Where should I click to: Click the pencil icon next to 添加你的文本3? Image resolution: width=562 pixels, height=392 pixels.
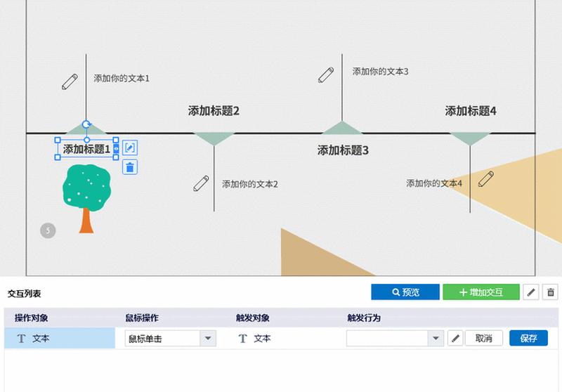coord(326,75)
